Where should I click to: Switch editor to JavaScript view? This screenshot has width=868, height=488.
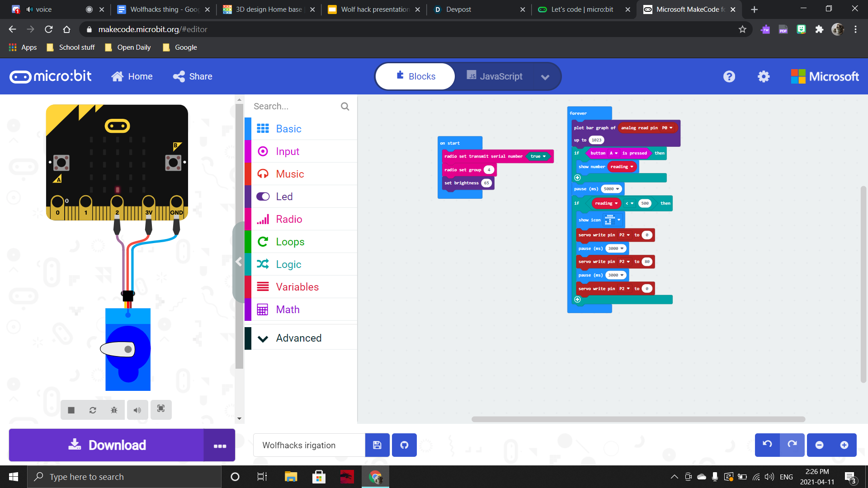pyautogui.click(x=495, y=76)
